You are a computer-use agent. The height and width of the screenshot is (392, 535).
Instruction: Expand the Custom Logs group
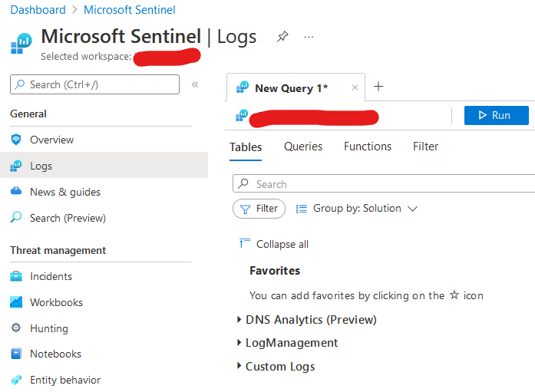click(x=239, y=367)
